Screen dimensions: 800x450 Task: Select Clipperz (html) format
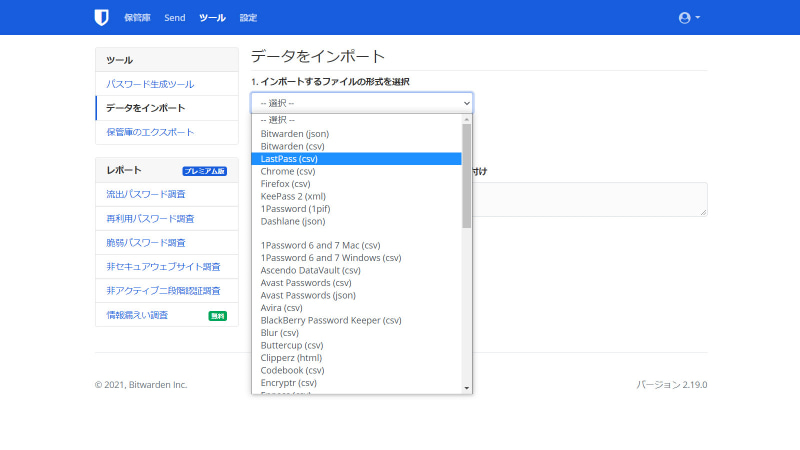point(356,358)
